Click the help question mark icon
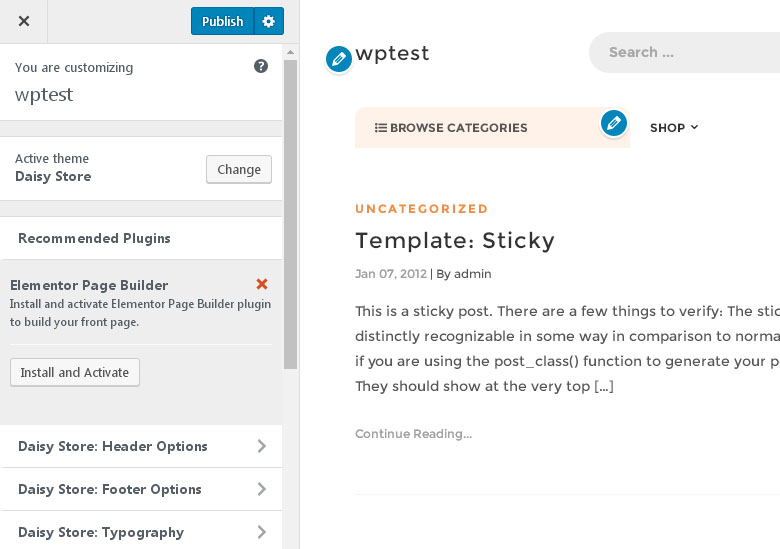This screenshot has height=549, width=780. (x=261, y=66)
